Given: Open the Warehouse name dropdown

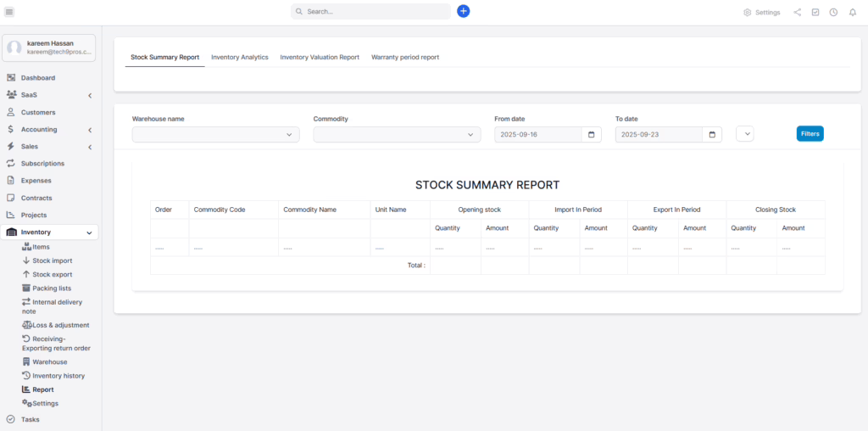Looking at the screenshot, I should coord(216,135).
